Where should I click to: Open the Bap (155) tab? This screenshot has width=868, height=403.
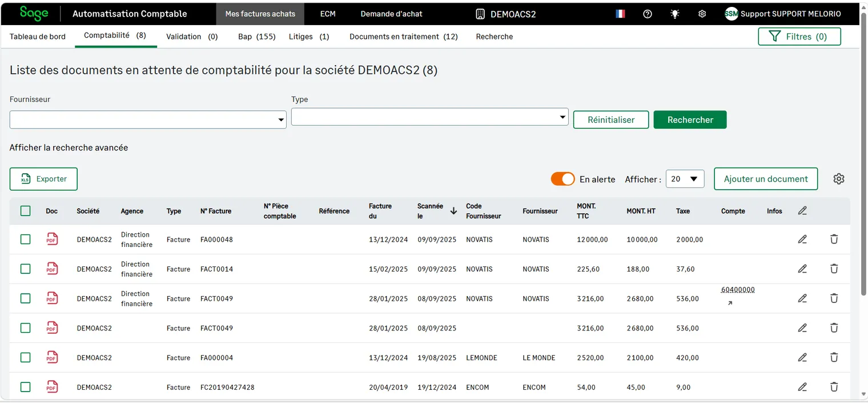[x=257, y=37]
